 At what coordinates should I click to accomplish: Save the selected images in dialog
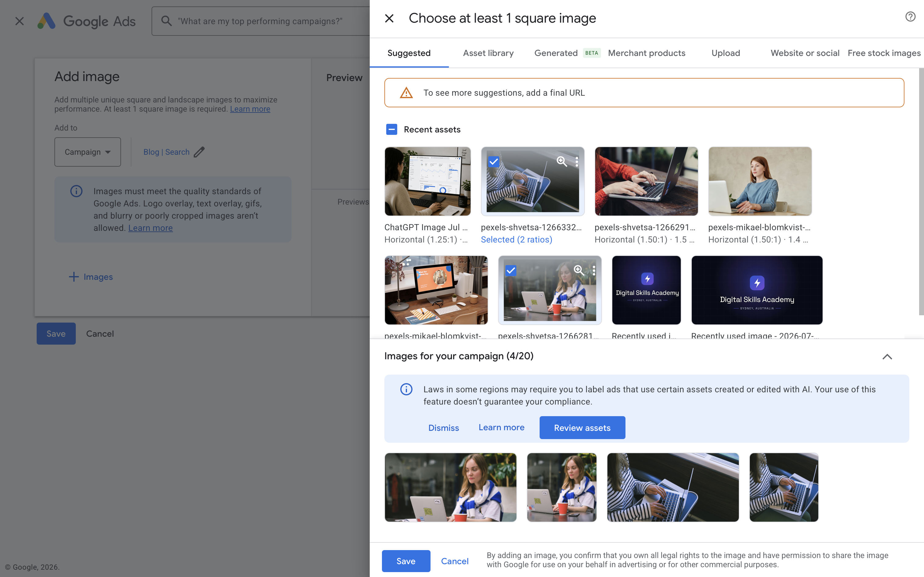(406, 561)
